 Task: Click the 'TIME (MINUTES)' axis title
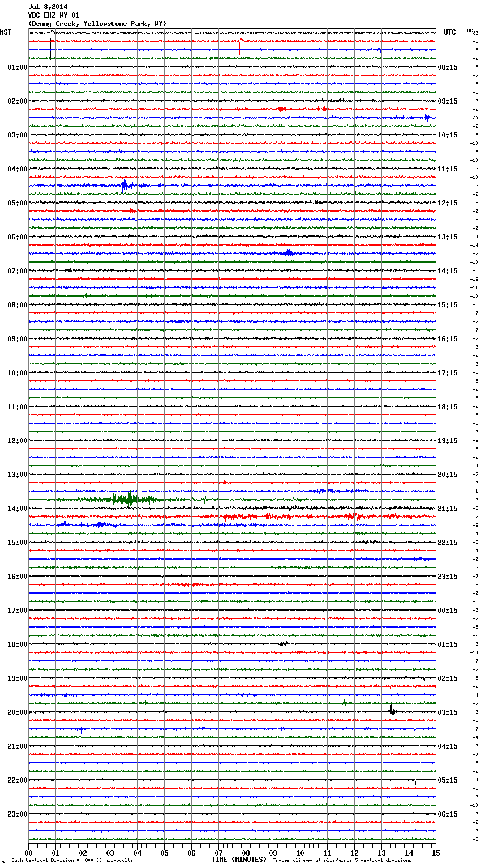239,860
